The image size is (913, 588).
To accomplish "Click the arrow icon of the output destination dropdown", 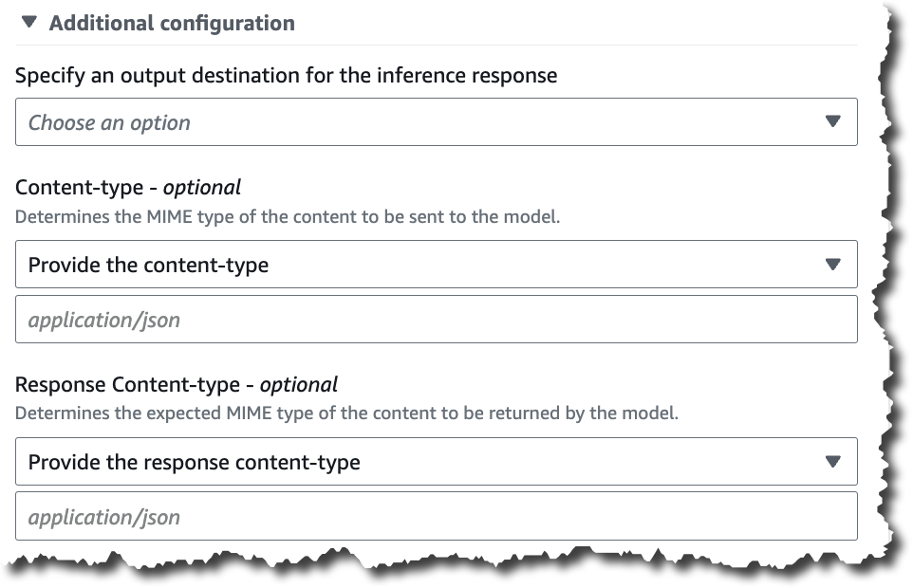I will coord(833,121).
